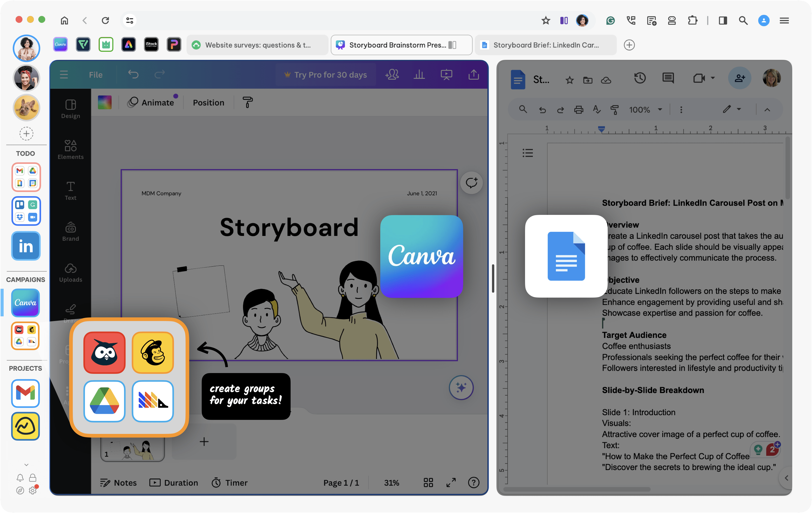The width and height of the screenshot is (812, 513).
Task: Click the Try Pro for 30 days button
Action: [x=326, y=75]
